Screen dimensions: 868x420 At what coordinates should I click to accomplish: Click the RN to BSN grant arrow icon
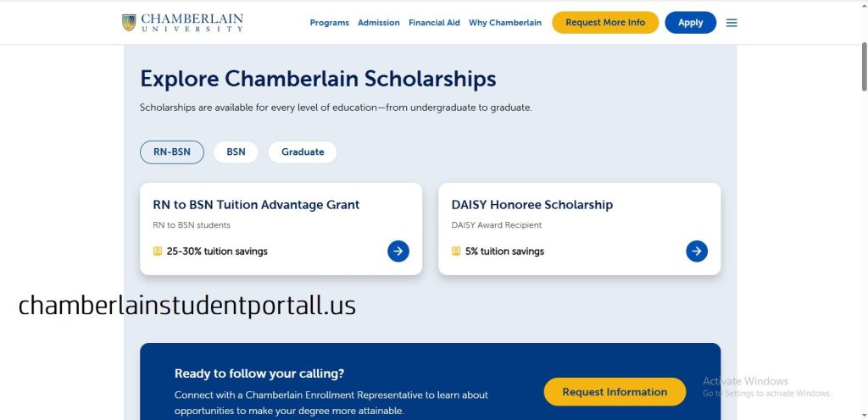pyautogui.click(x=398, y=251)
